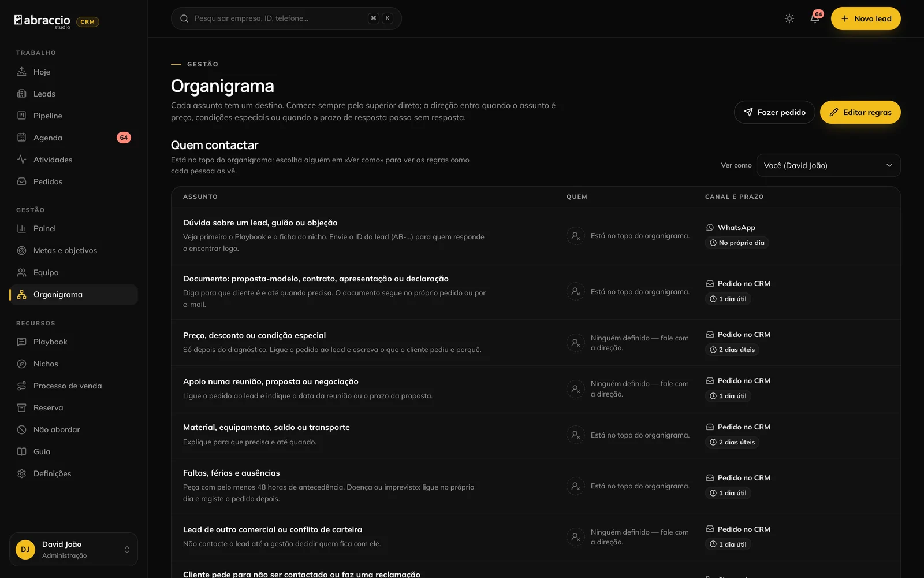Click the Reserva archive icon
Image resolution: width=924 pixels, height=578 pixels.
(x=21, y=407)
